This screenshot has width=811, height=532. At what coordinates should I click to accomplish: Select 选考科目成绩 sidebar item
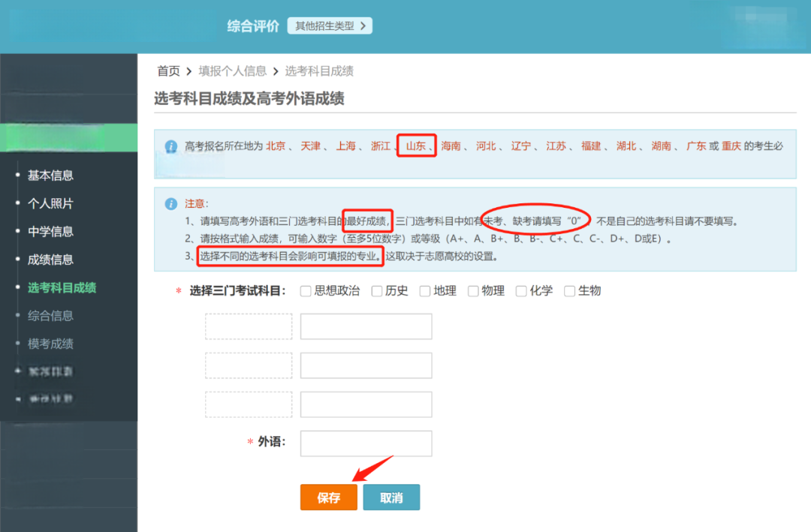point(62,287)
